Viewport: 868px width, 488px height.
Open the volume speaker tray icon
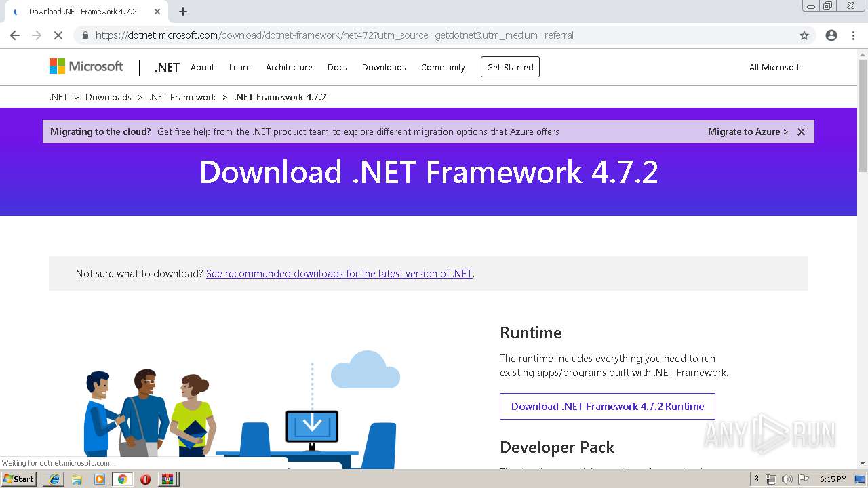(x=787, y=479)
